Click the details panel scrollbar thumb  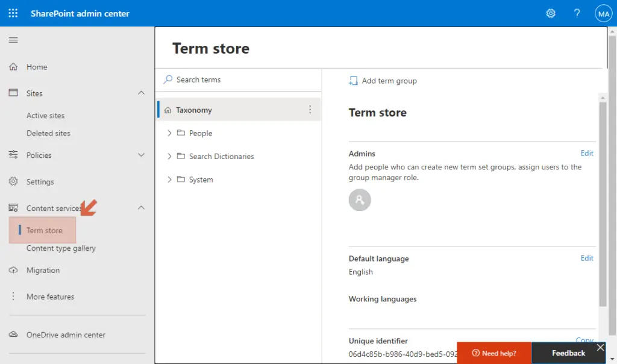point(603,204)
